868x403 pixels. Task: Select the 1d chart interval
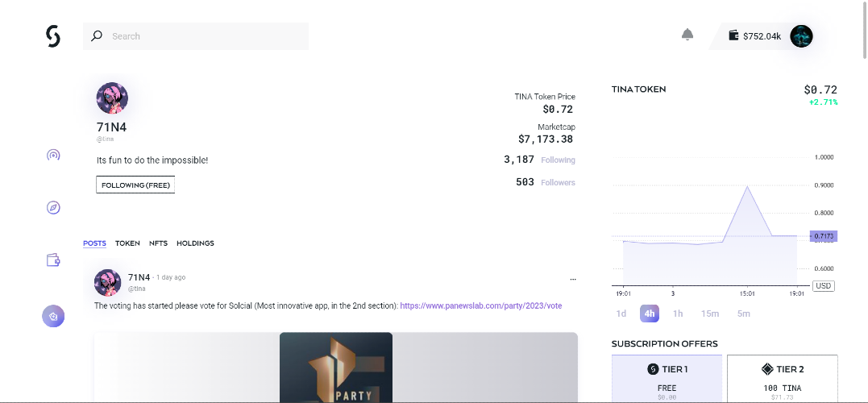point(621,314)
